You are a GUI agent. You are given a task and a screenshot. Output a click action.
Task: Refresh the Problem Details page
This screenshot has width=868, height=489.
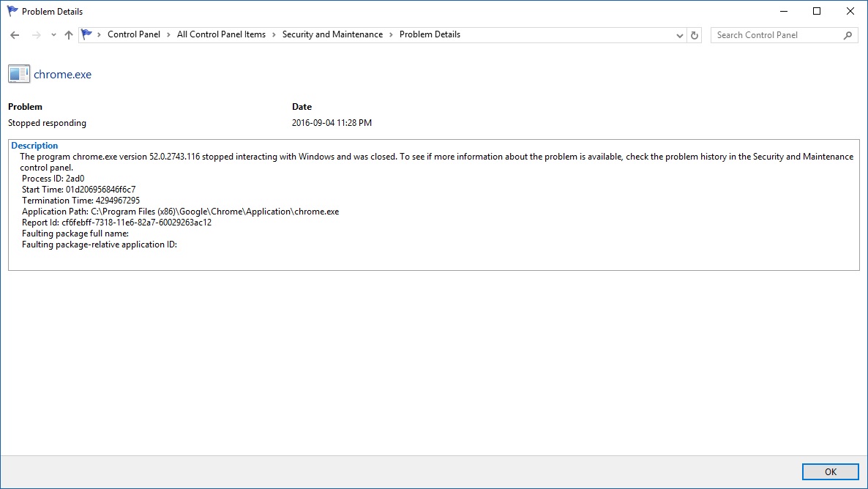694,35
